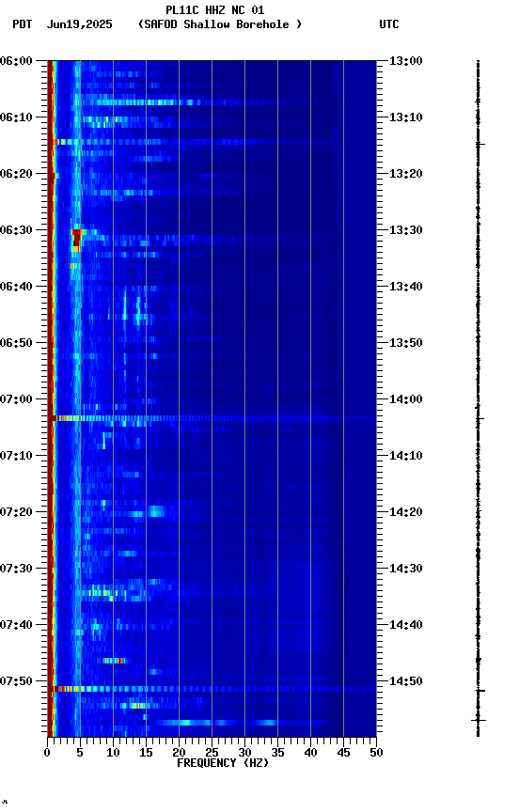Click the '(SAFOD Shallow Borehole )' label
Viewport: 519px width, 812px height.
(220, 24)
